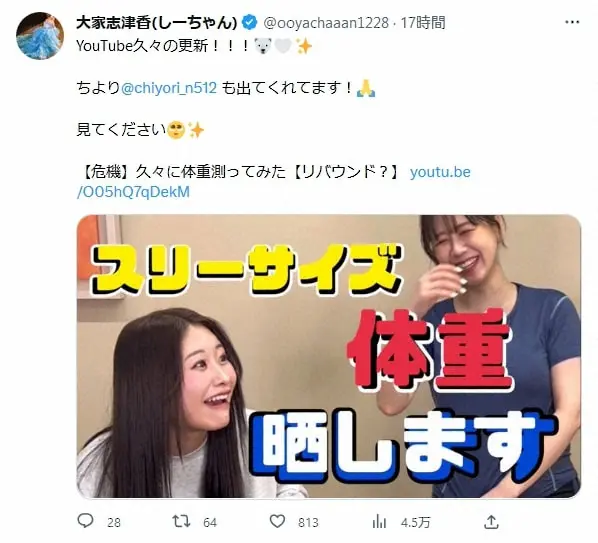Click display name 大家志津香(しーちゃん)
This screenshot has height=543, width=598.
tap(157, 23)
